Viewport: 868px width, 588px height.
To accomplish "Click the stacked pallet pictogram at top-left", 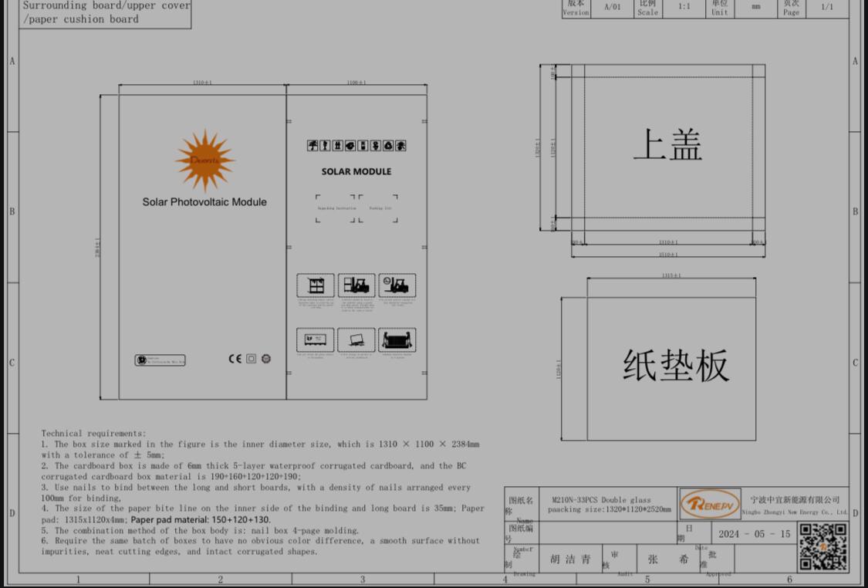I will pos(316,286).
